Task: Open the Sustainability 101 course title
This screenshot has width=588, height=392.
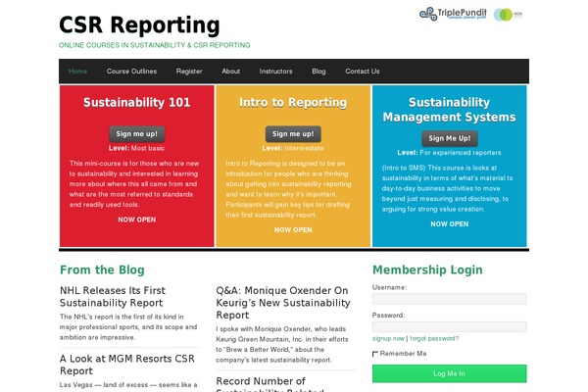Action: 137,102
